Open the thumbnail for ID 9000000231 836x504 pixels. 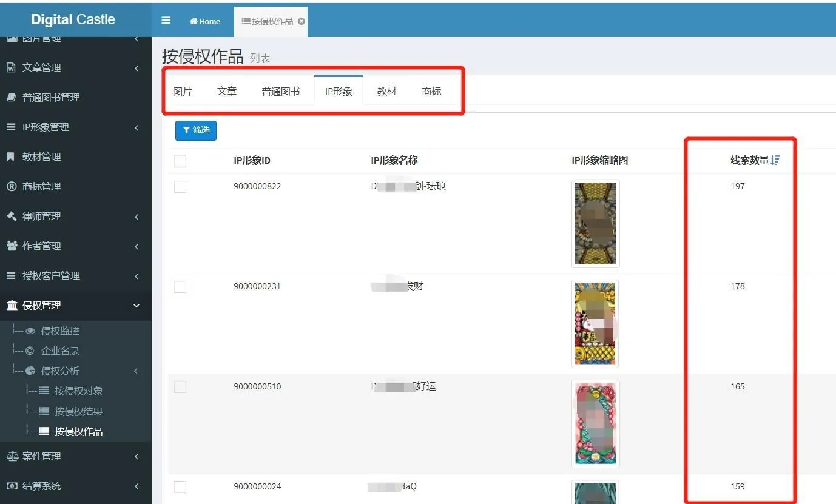tap(596, 324)
